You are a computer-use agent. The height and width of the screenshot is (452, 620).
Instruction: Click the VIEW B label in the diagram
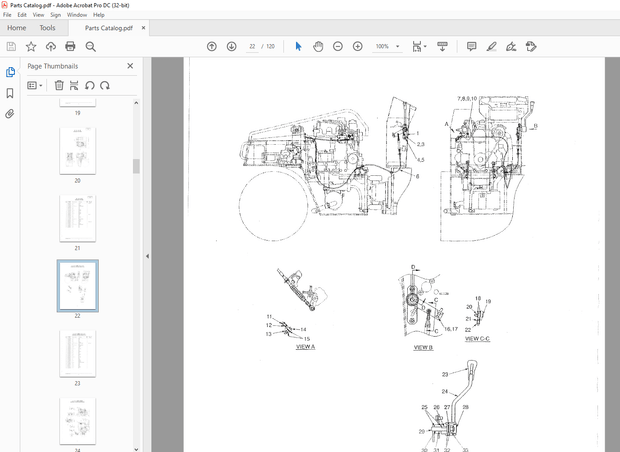[x=423, y=348]
